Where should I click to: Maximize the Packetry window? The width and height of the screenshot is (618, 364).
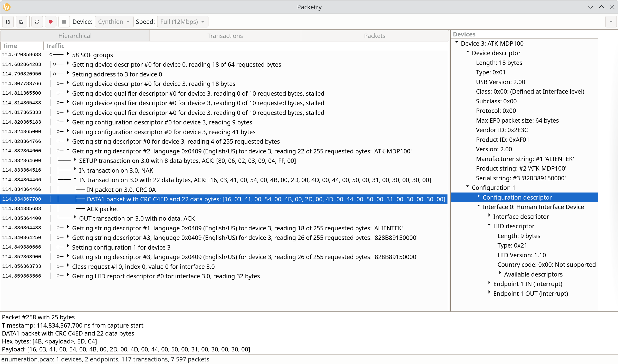601,7
